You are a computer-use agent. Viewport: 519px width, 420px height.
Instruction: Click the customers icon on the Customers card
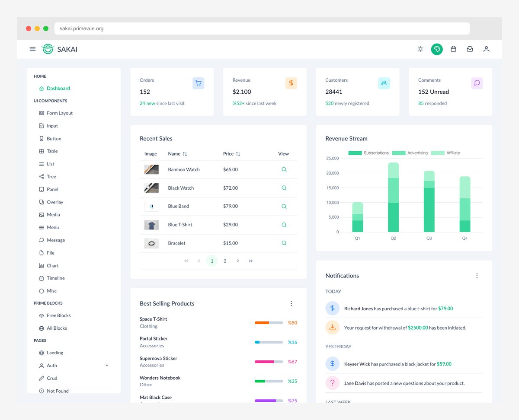[x=384, y=83]
